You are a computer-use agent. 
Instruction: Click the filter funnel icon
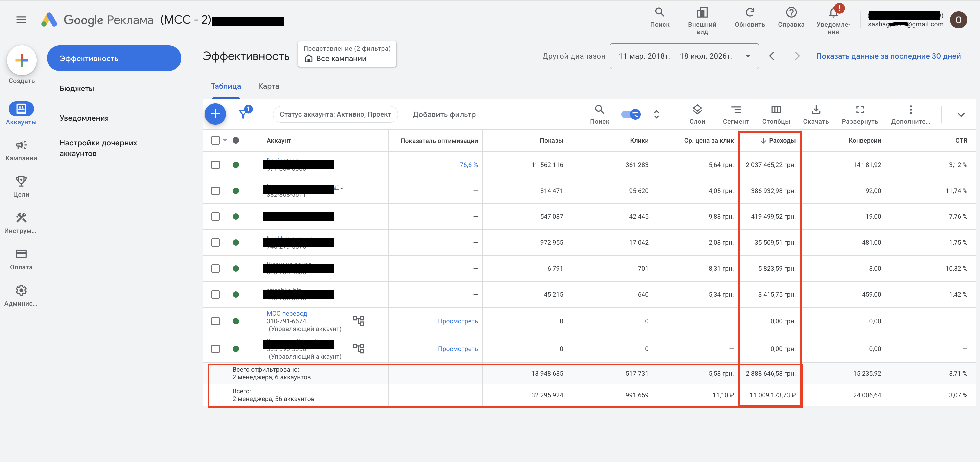243,113
